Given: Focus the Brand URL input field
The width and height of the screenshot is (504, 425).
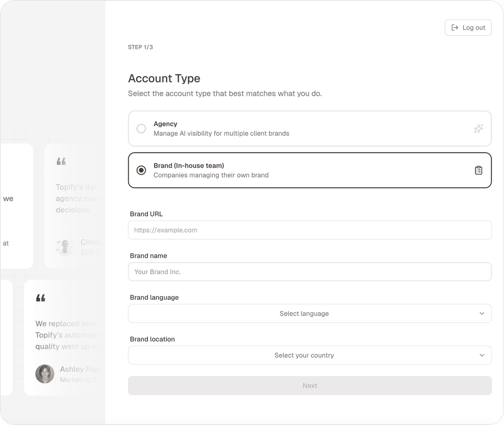Looking at the screenshot, I should coord(309,230).
